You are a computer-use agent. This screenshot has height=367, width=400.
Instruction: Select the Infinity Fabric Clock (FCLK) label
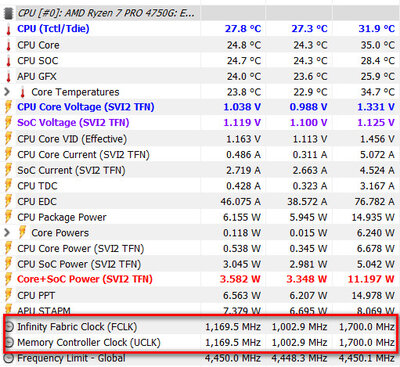[x=77, y=327]
